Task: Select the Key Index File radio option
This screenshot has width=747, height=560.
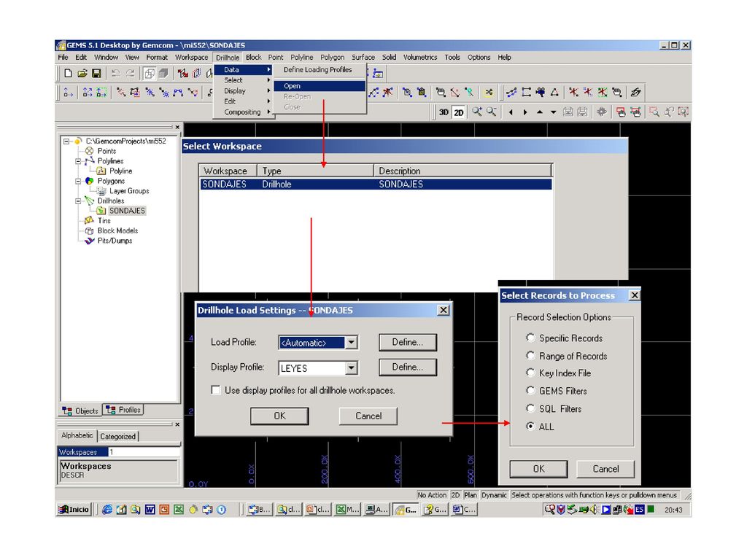Action: click(530, 373)
